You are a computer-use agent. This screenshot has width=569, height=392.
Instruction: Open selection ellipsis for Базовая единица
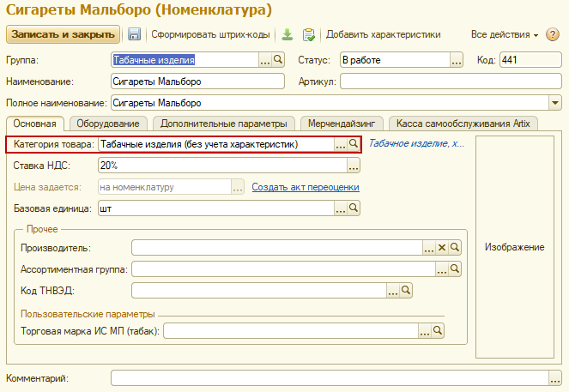pyautogui.click(x=341, y=208)
